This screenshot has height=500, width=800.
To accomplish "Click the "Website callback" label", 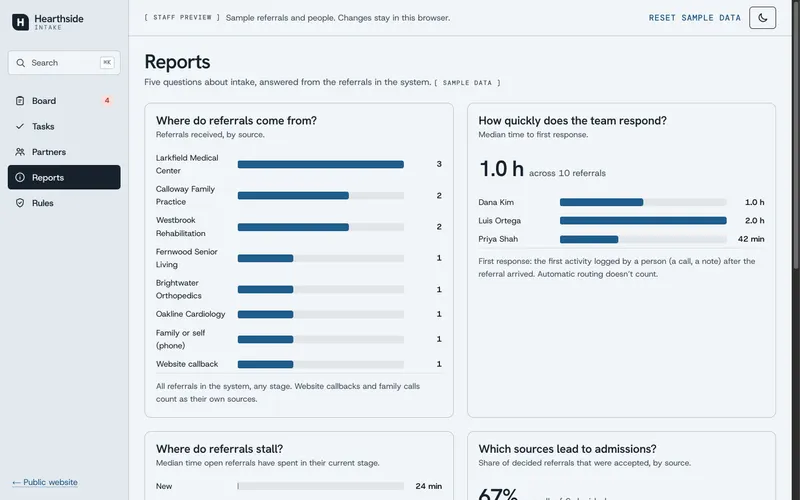I will pyautogui.click(x=187, y=364).
